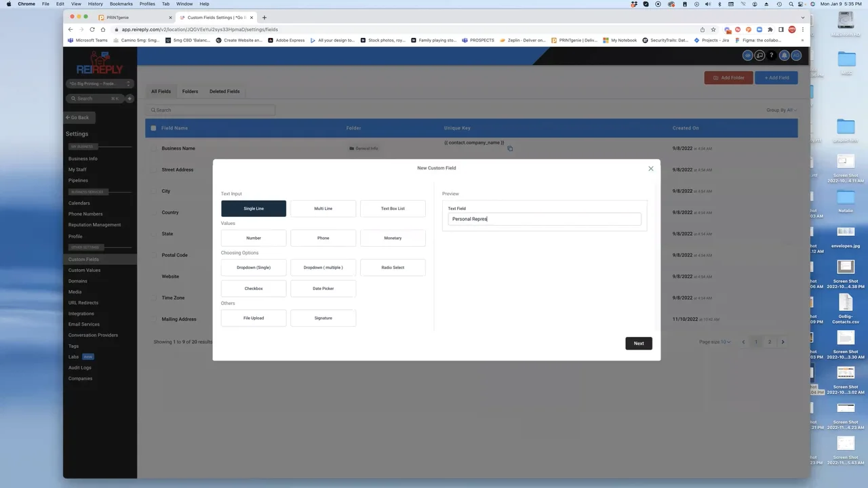Viewport: 868px width, 488px height.
Task: Open the notifications bell
Action: (x=785, y=56)
